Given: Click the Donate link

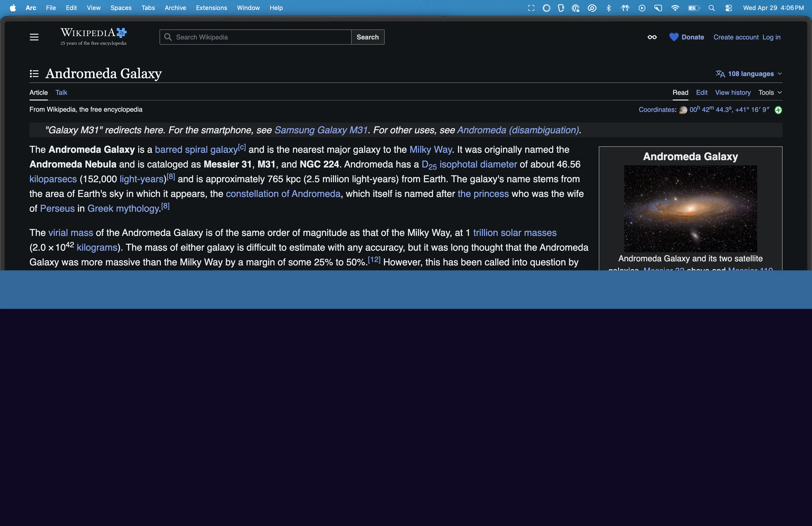Looking at the screenshot, I should pos(693,37).
